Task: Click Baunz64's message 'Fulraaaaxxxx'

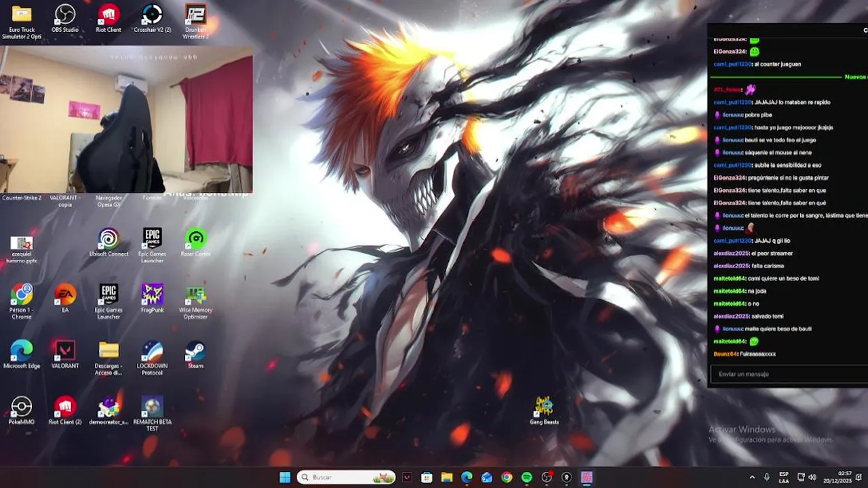Action: tap(758, 354)
